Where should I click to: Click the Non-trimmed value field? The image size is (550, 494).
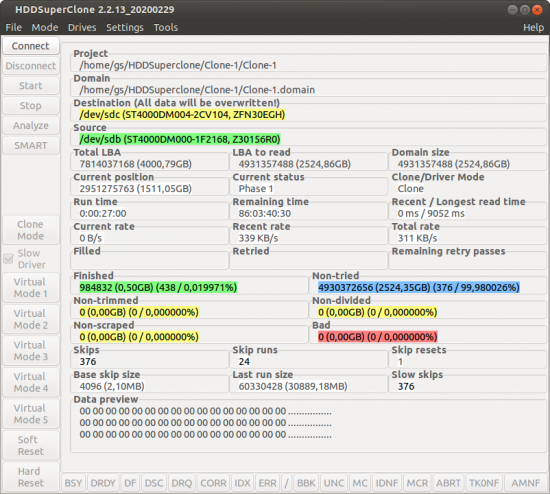(x=139, y=312)
